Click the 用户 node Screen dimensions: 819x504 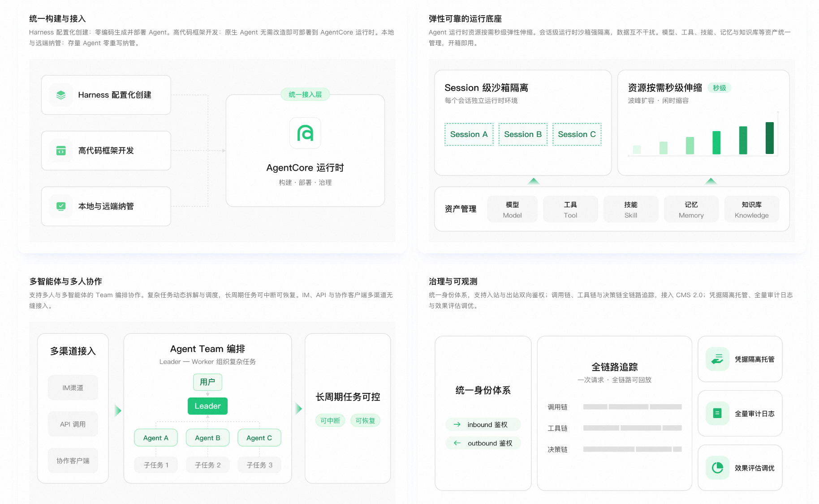(x=207, y=382)
